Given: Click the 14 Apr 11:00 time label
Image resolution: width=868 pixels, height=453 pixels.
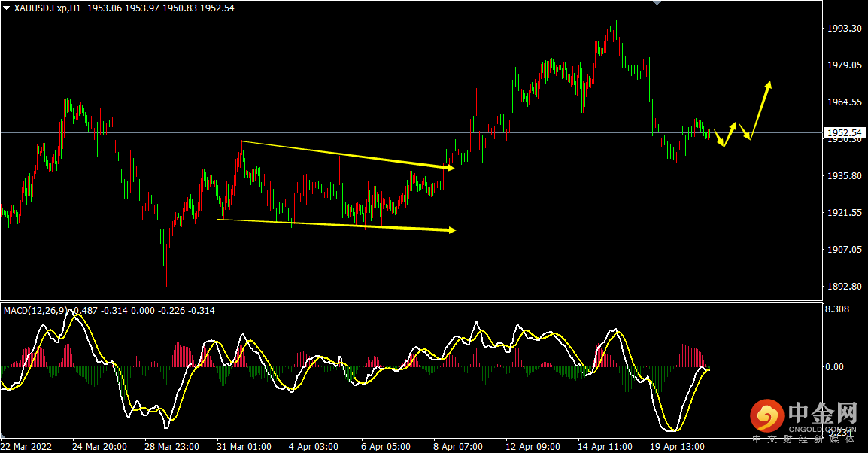Looking at the screenshot, I should (605, 446).
